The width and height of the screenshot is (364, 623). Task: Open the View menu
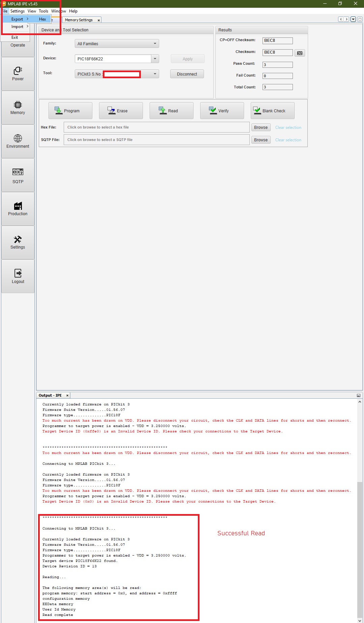point(32,11)
